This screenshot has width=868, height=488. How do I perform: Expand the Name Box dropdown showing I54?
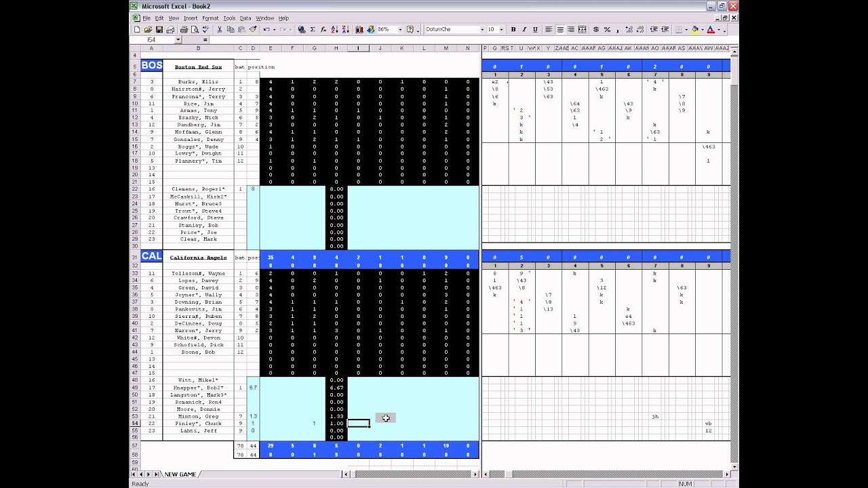coord(178,40)
